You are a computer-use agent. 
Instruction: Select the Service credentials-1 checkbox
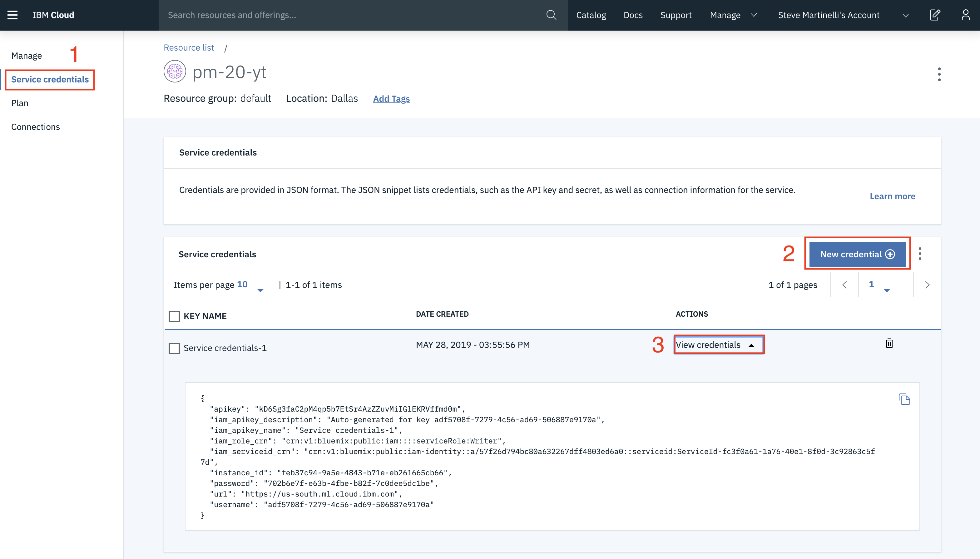coord(174,348)
